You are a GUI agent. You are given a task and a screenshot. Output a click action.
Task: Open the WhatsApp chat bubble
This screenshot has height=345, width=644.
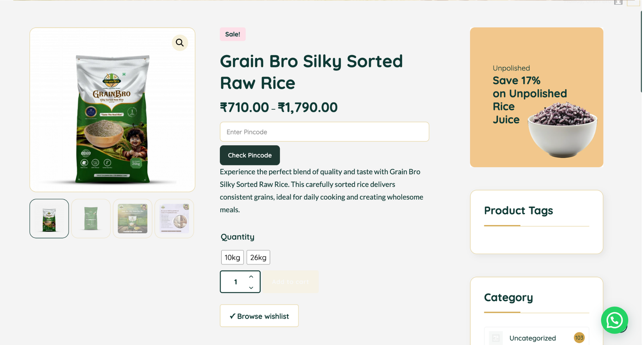click(x=614, y=320)
